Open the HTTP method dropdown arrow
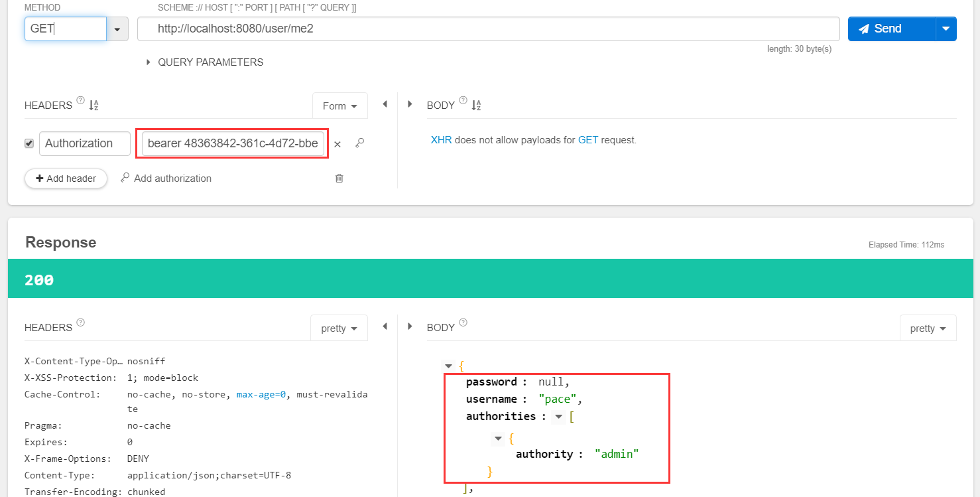 point(118,29)
